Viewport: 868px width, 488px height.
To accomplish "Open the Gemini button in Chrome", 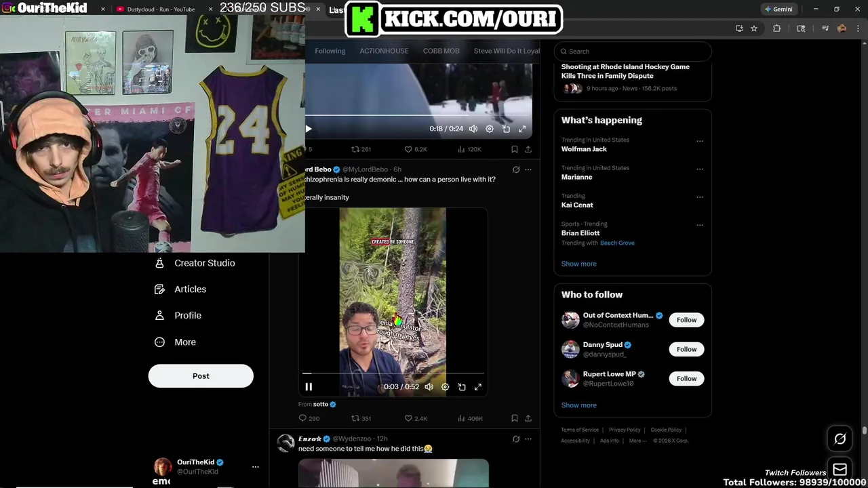I will click(778, 9).
